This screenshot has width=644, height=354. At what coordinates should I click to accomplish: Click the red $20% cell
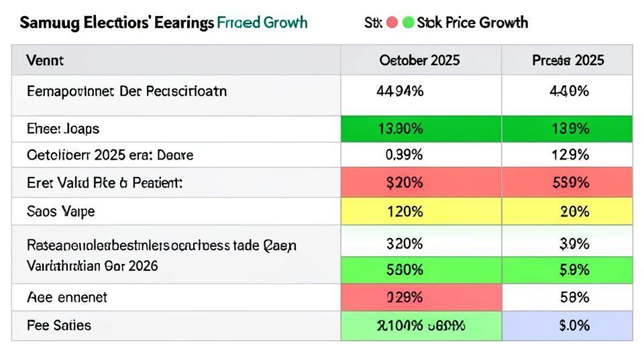click(x=419, y=182)
